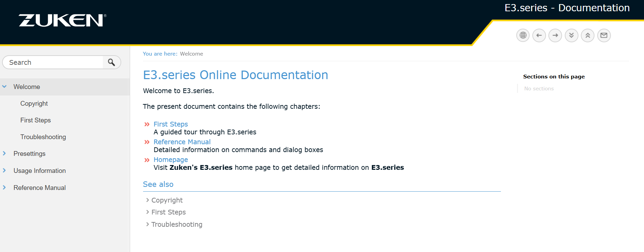This screenshot has width=644, height=252.
Task: Go back with left arrow button
Action: click(x=539, y=35)
